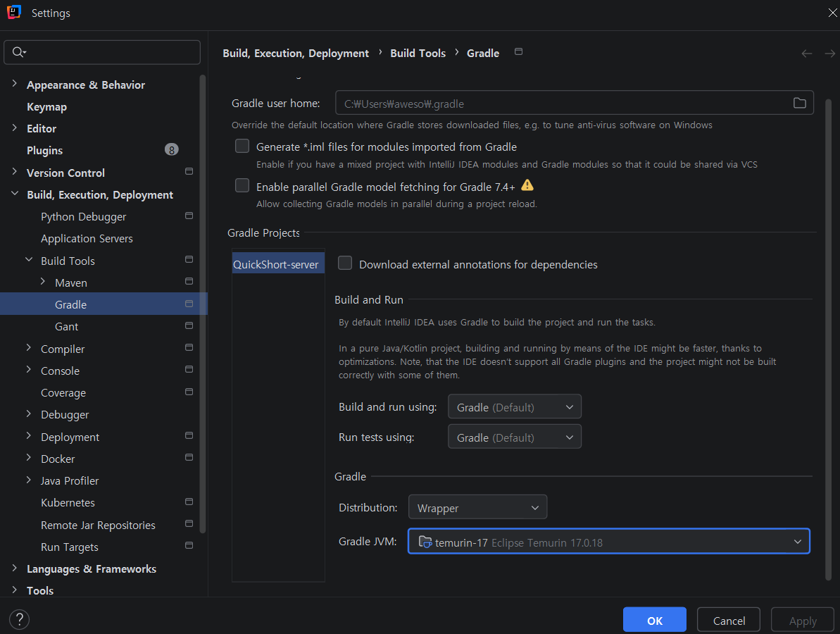Collapse the Build Tools node

pyautogui.click(x=29, y=259)
